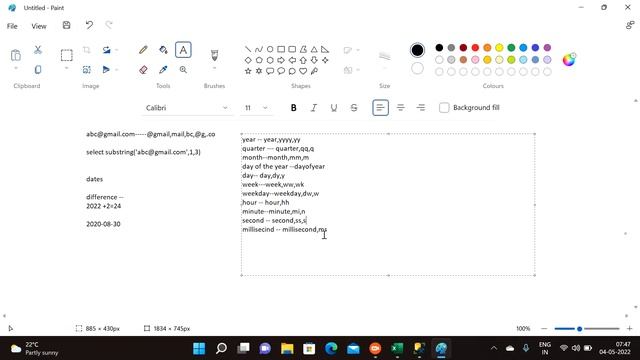Select the Fill with colour bucket tool
Viewport: 640px width, 360px height.
[x=163, y=50]
